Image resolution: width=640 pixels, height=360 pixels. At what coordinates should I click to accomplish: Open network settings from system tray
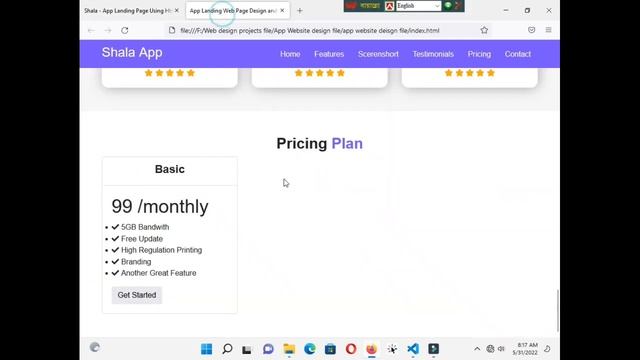point(490,349)
